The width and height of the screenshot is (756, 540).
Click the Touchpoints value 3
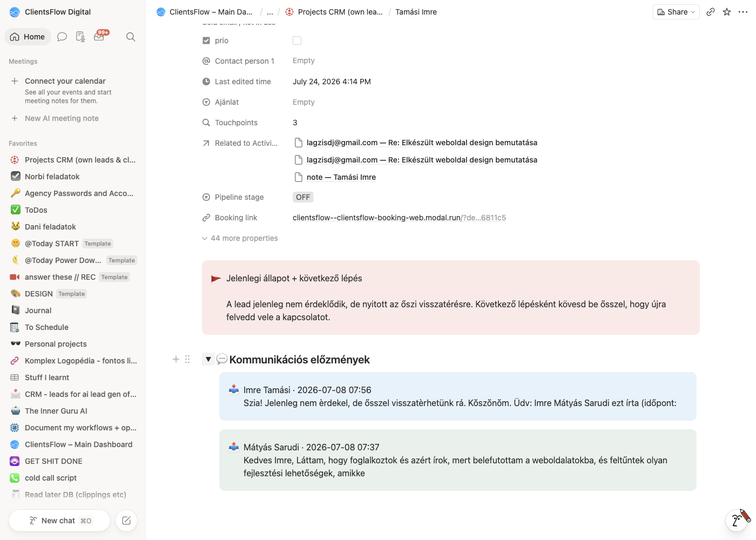coord(295,123)
